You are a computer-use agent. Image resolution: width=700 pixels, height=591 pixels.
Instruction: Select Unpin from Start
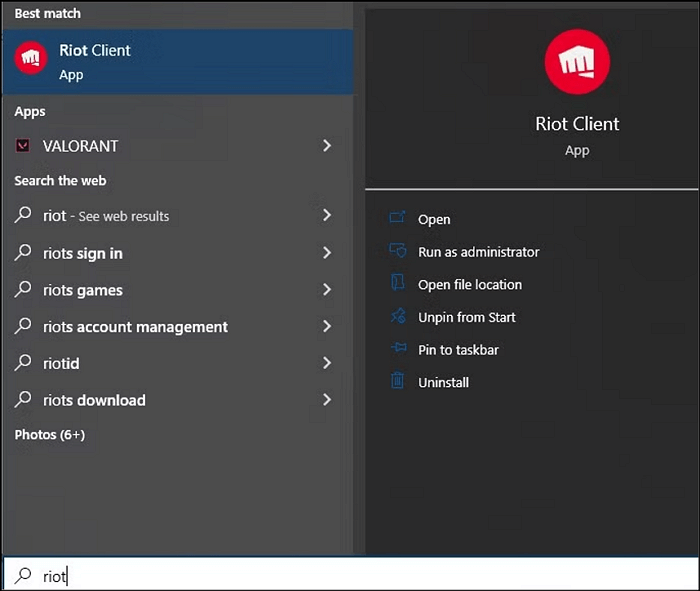(x=467, y=317)
